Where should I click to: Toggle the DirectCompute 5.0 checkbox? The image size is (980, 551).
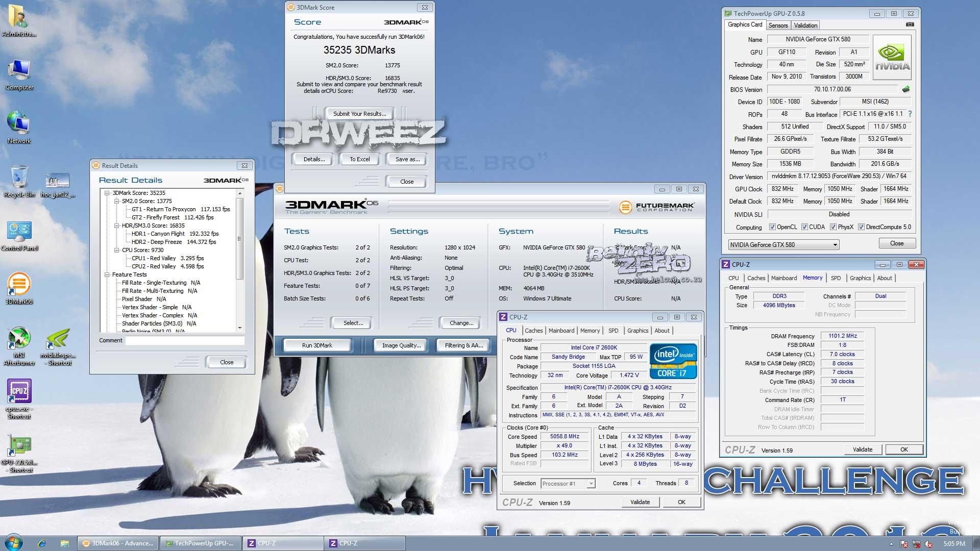tap(861, 227)
